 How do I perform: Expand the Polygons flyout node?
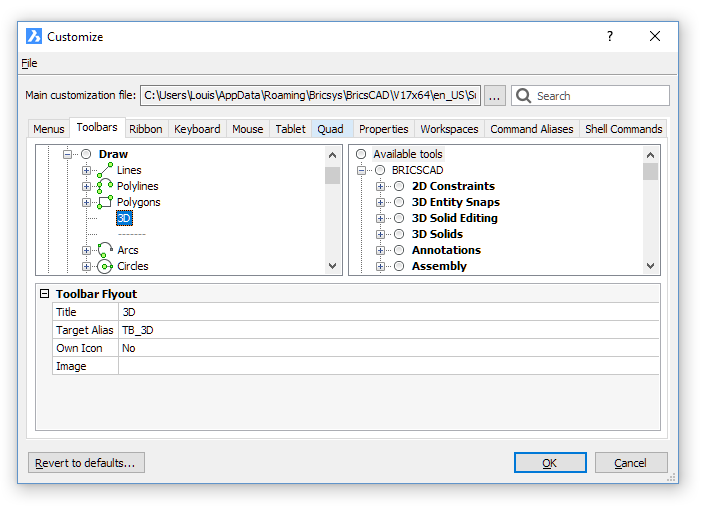[86, 202]
